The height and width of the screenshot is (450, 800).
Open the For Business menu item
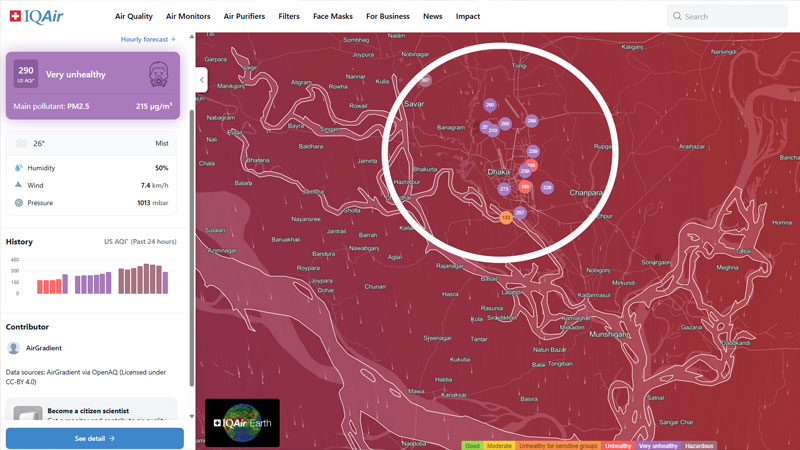388,16
